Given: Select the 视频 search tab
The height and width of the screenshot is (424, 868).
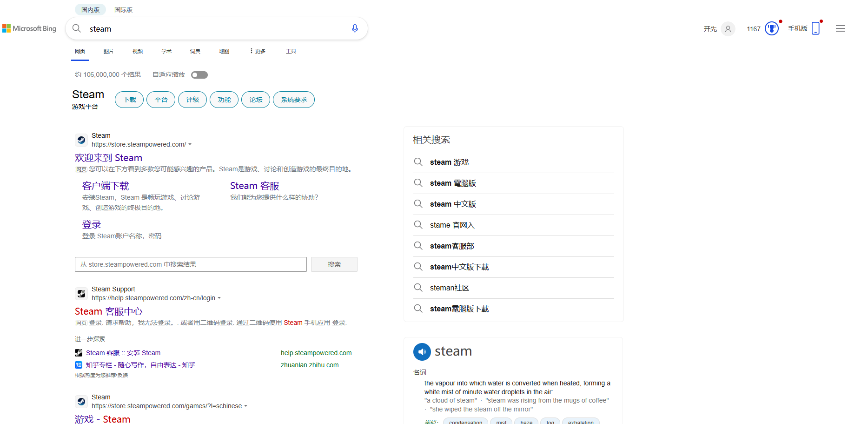Looking at the screenshot, I should pyautogui.click(x=138, y=51).
